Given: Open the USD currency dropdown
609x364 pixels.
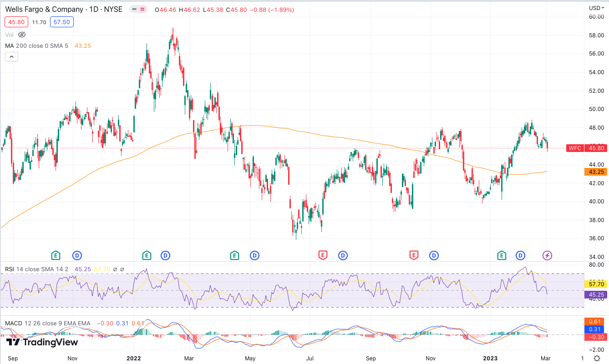Looking at the screenshot, I should [x=596, y=8].
